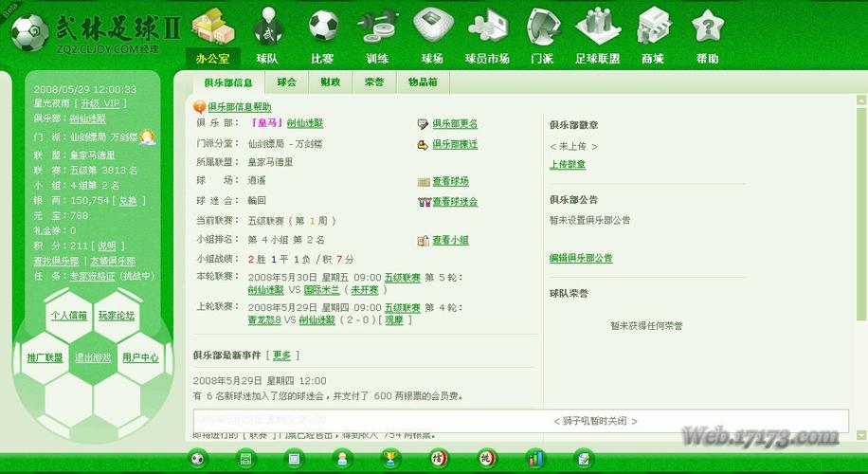Open the 球员市场 player market icon
Screen dimensions: 868x474
[x=488, y=26]
